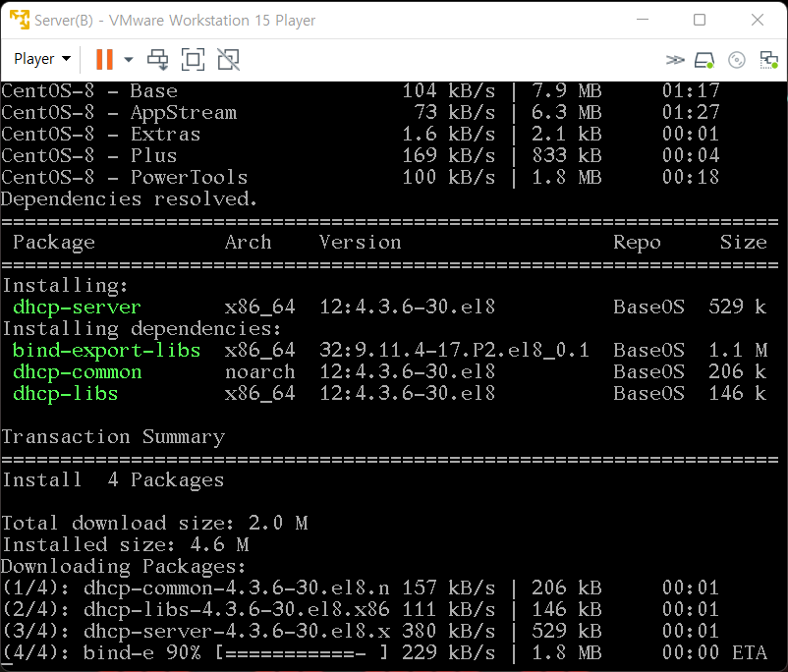Click the green 'dhcp-server' package name
788x672 pixels.
pyautogui.click(x=77, y=308)
